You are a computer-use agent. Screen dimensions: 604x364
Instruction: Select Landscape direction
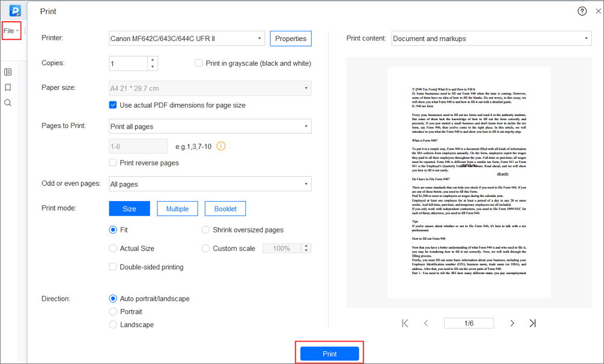coord(113,325)
